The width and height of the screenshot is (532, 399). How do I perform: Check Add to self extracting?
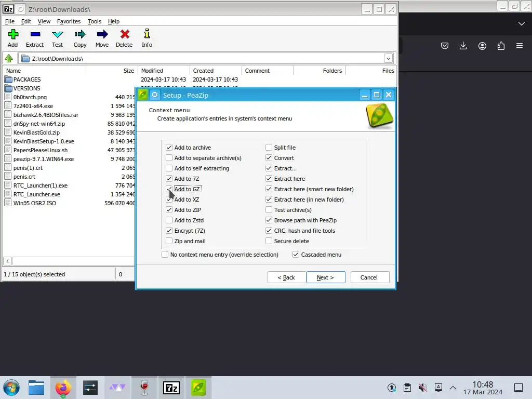click(x=169, y=168)
